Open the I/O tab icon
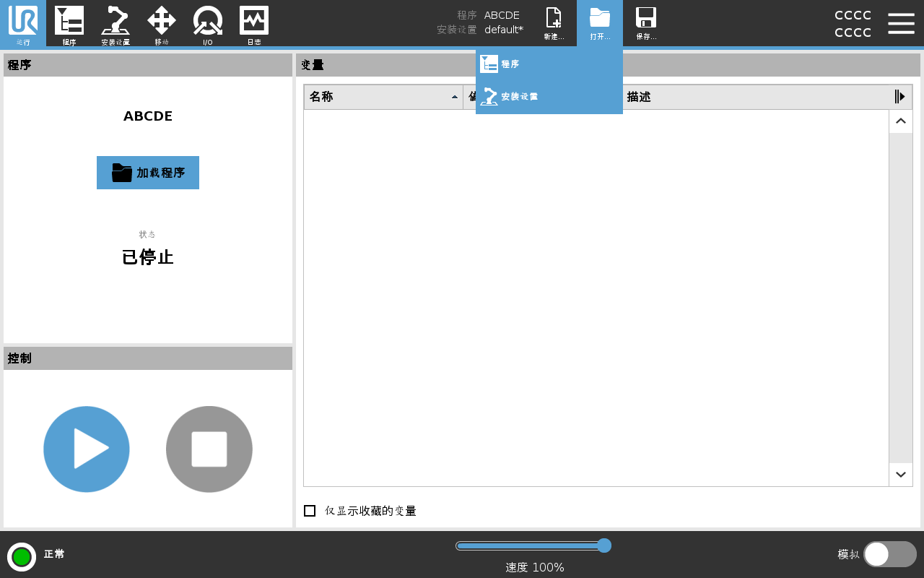Screen dimensions: 924x578 208,23
